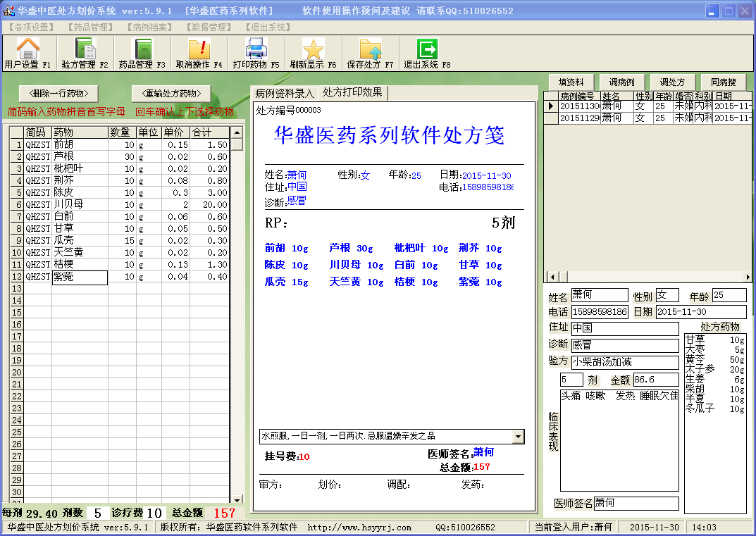The height and width of the screenshot is (536, 756).
Task: Open the 水煎服 usage instructions dropdown
Action: (x=519, y=436)
